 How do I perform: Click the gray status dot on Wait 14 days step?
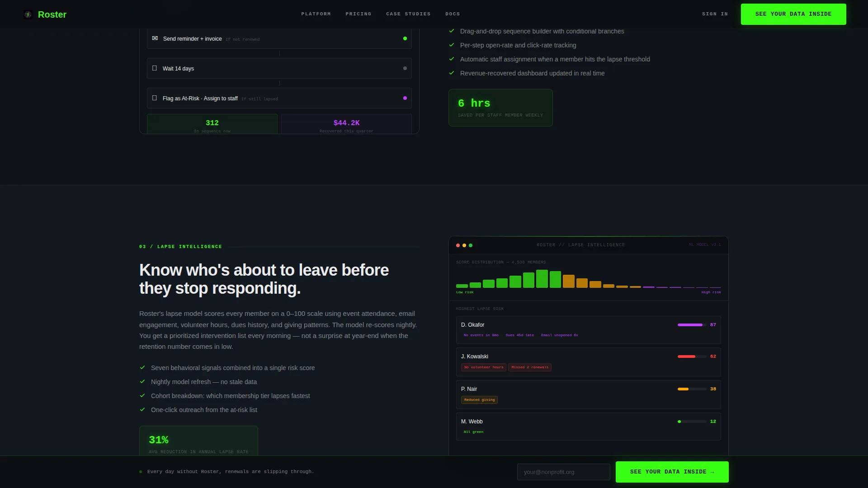(405, 68)
